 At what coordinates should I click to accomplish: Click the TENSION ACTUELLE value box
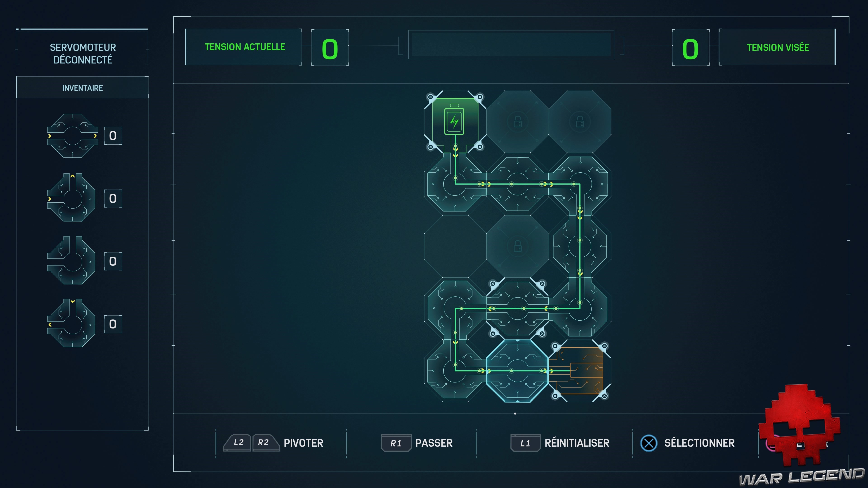pos(330,47)
